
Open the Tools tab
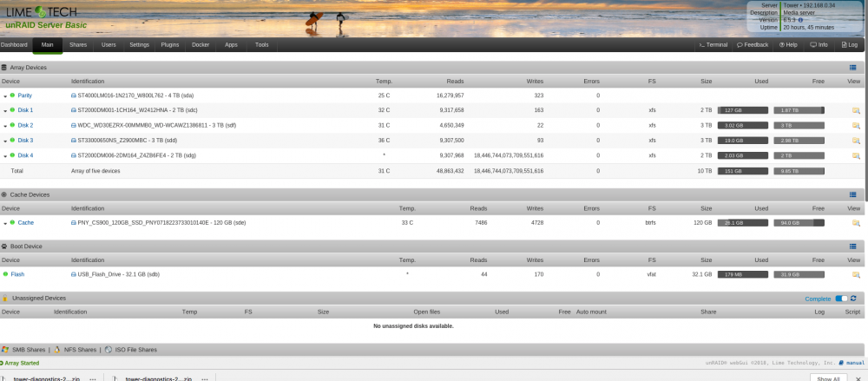[x=262, y=45]
